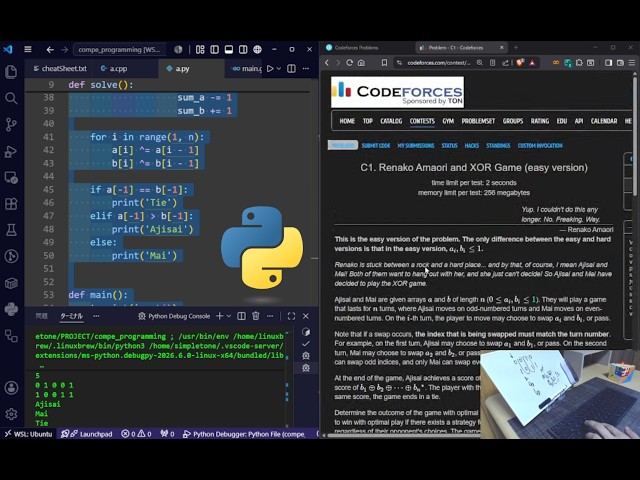Click the errors and warnings status counter
The width and height of the screenshot is (640, 480).
136,434
